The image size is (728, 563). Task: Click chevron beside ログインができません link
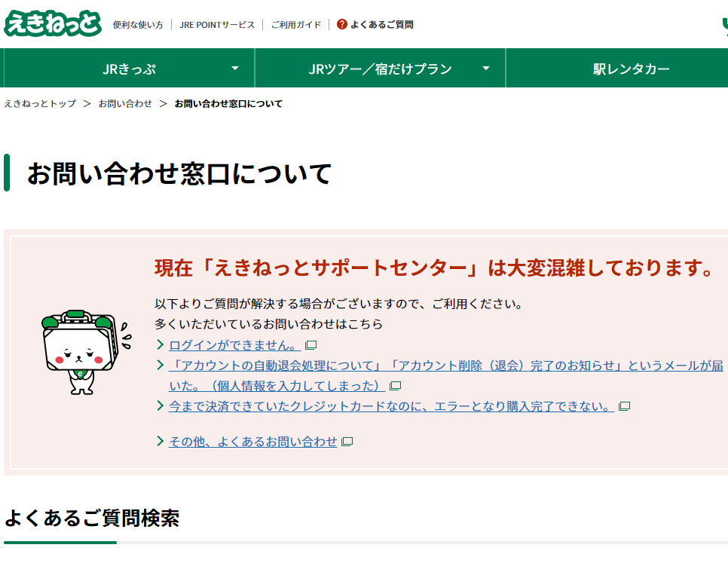pos(161,344)
